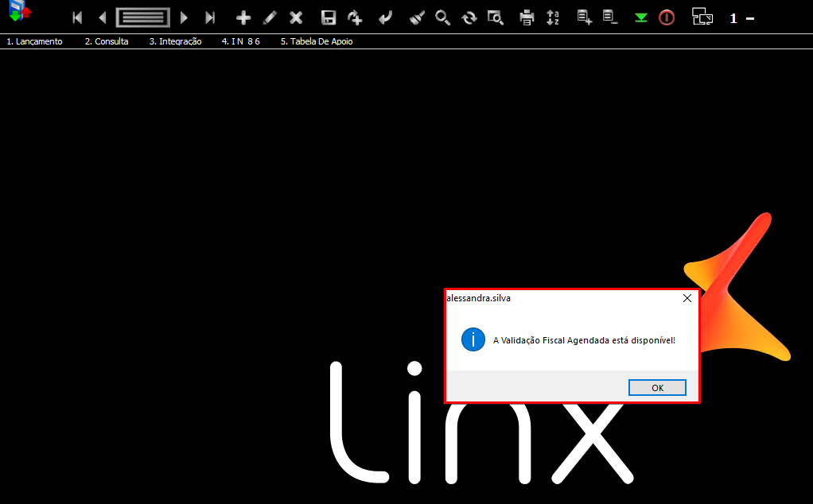
Task: Open the 3. Integração menu
Action: (x=175, y=41)
